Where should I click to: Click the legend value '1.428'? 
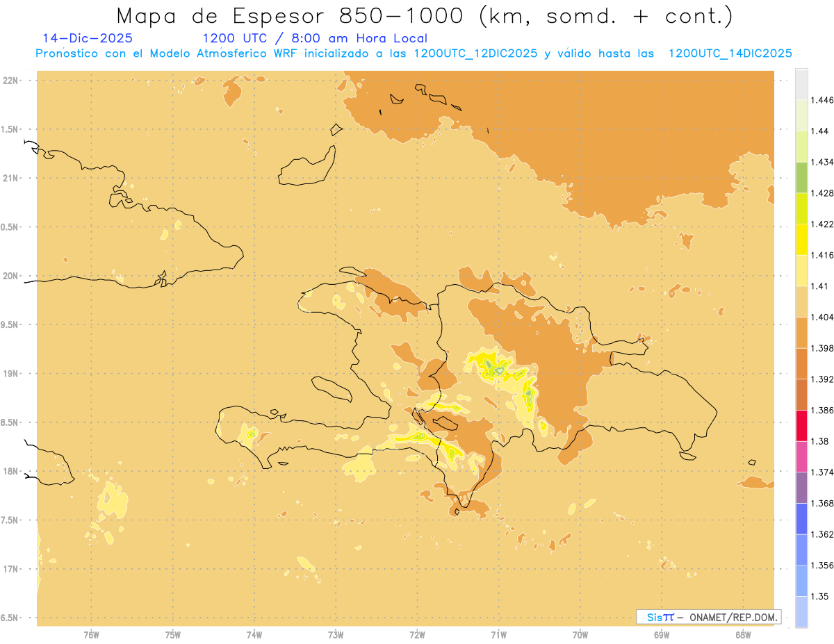[x=821, y=193]
